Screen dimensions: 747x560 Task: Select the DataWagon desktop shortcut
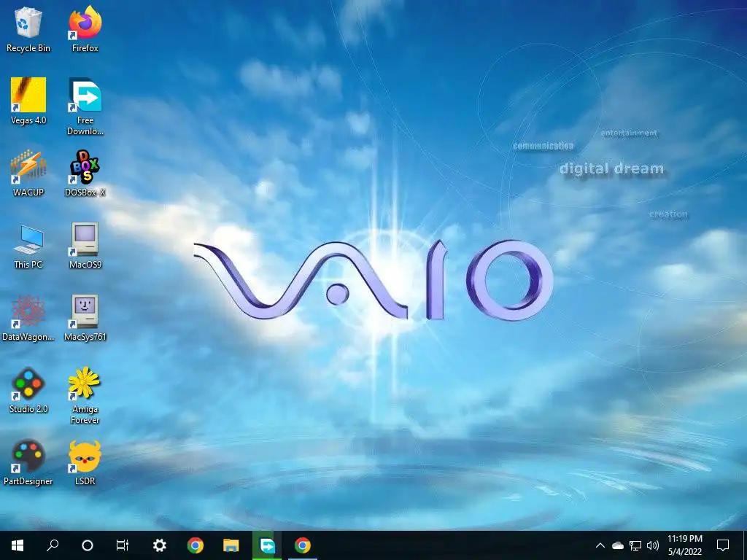point(28,318)
